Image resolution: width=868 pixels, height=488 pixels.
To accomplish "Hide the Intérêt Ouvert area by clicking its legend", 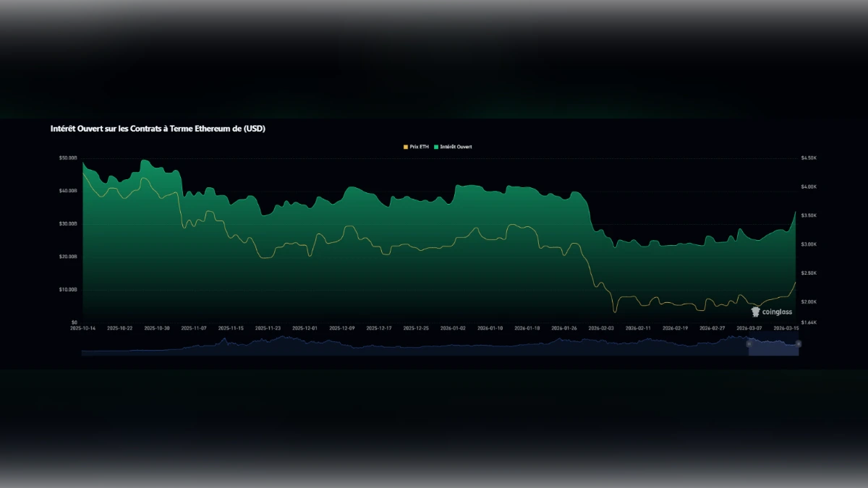I will (454, 147).
